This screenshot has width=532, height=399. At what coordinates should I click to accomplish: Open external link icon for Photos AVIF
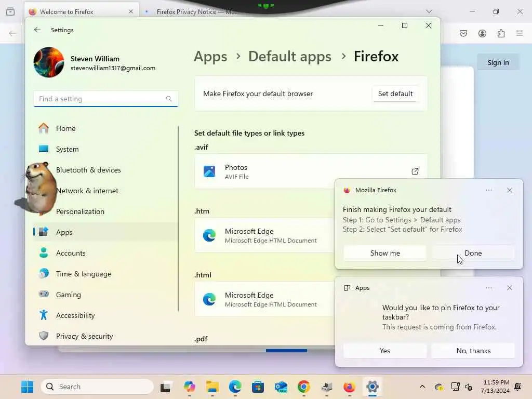415,171
